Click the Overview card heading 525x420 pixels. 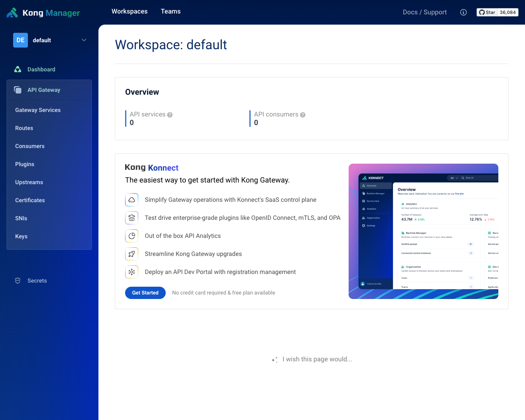click(x=142, y=92)
